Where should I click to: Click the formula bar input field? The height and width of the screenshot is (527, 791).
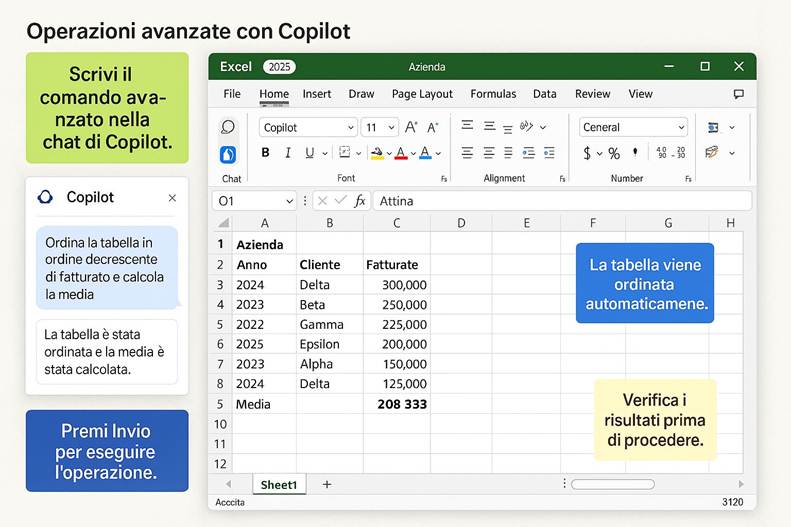point(560,201)
